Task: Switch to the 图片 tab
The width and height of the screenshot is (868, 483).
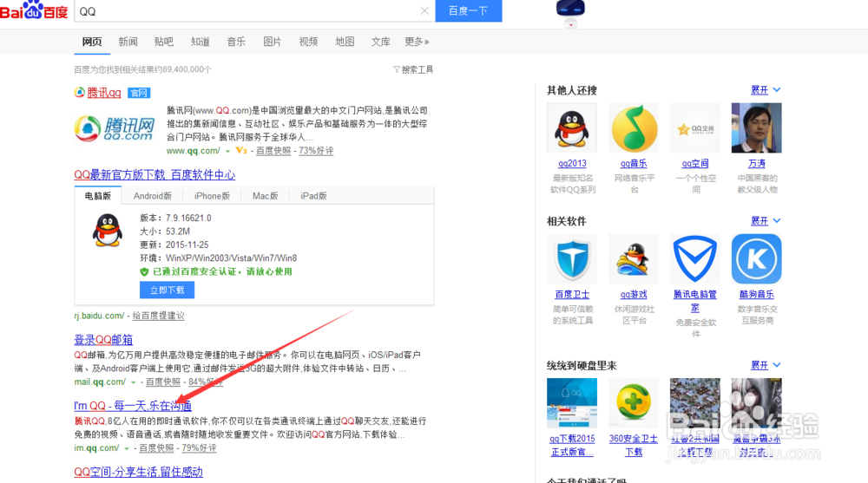Action: (x=272, y=42)
